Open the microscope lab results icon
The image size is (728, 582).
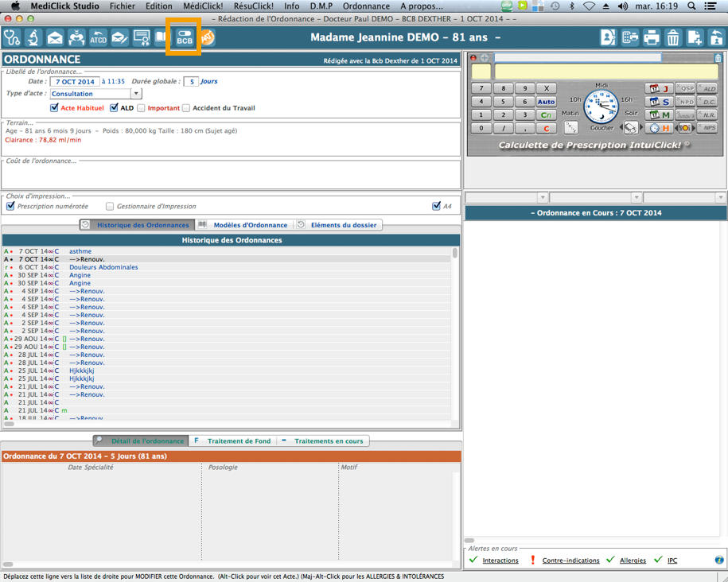33,37
